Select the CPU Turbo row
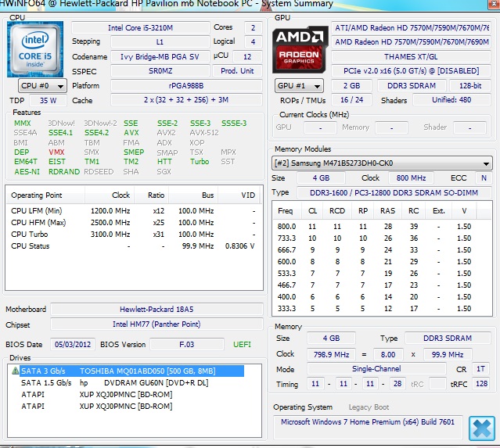Image resolution: width=500 pixels, height=448 pixels. (133, 235)
